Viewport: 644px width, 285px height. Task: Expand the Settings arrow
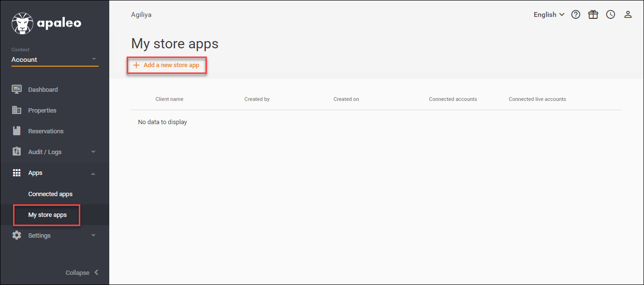pyautogui.click(x=93, y=236)
